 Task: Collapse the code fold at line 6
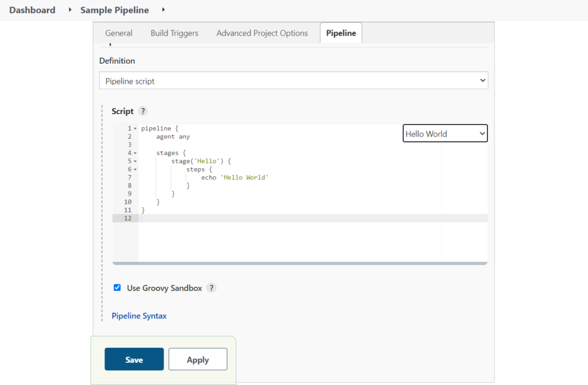pos(134,169)
